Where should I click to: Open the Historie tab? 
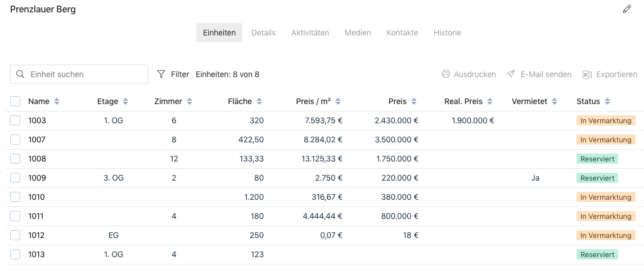click(x=447, y=33)
